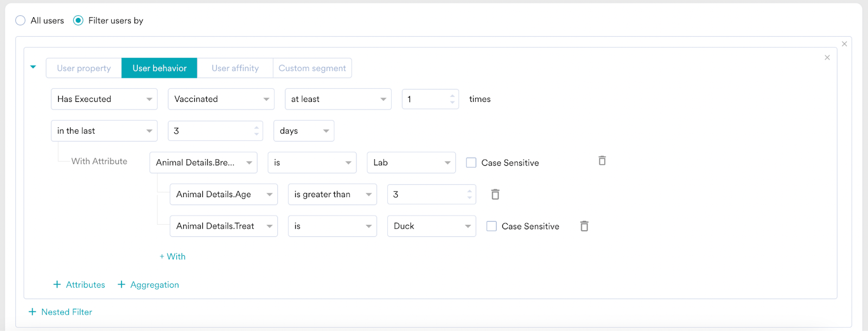Screen dimensions: 868x331
Task: Close the outer filter group
Action: click(x=844, y=44)
